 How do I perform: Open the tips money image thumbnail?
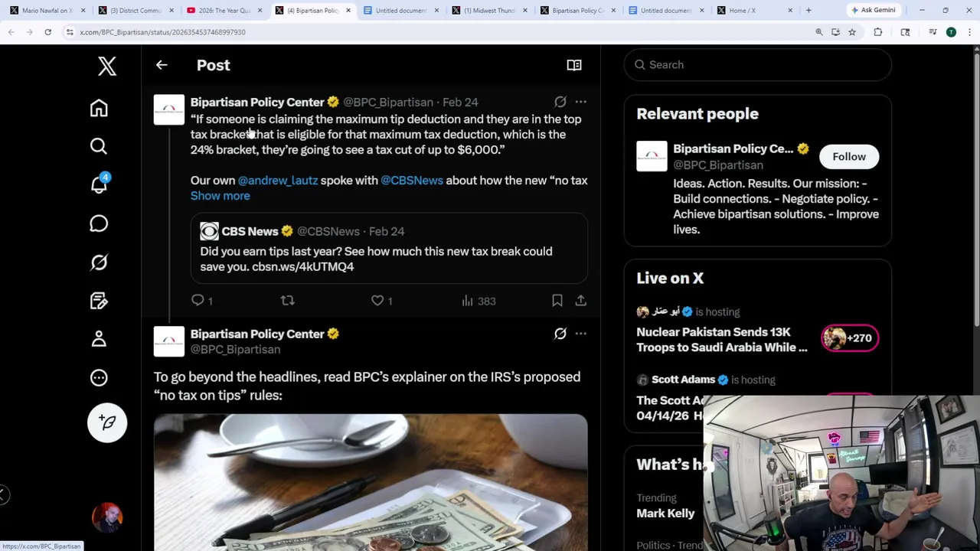pos(371,482)
